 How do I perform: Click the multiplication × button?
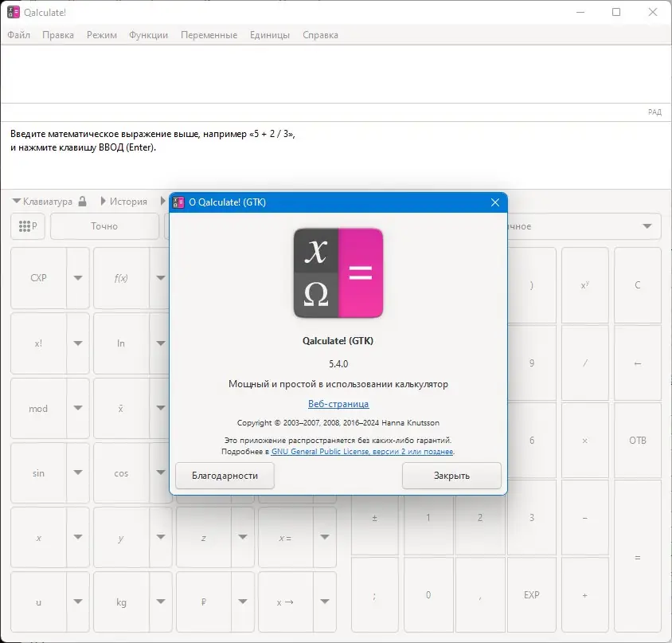pyautogui.click(x=585, y=441)
